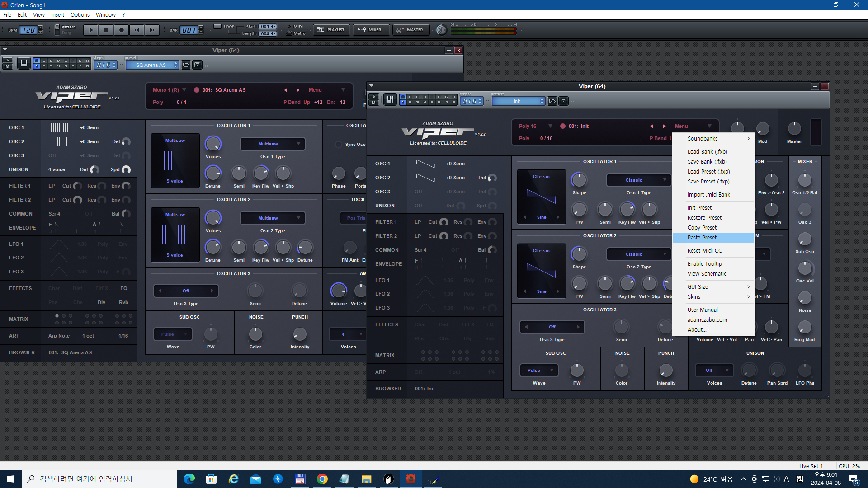868x488 pixels.
Task: Open Sub Osc Pulse wave dropdown, right Viper
Action: pos(539,371)
